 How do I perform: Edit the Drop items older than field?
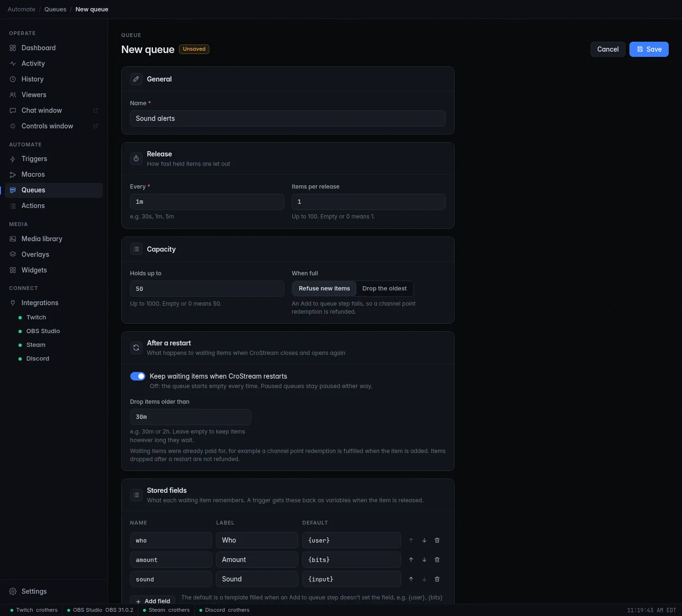190,417
